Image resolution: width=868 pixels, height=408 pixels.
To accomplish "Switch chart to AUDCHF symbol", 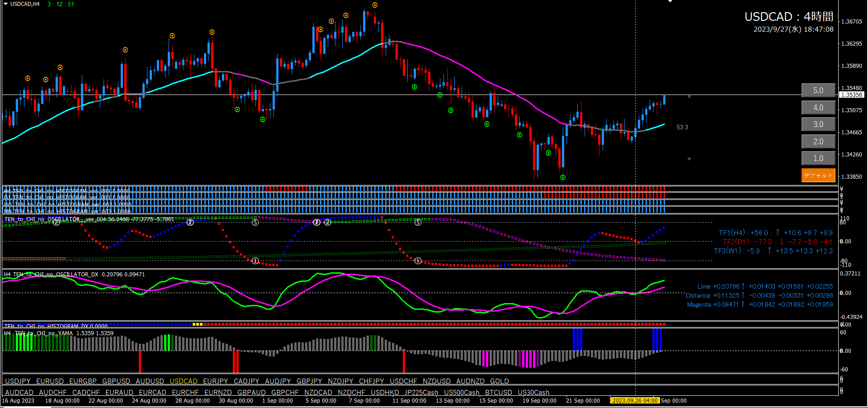I will click(53, 393).
